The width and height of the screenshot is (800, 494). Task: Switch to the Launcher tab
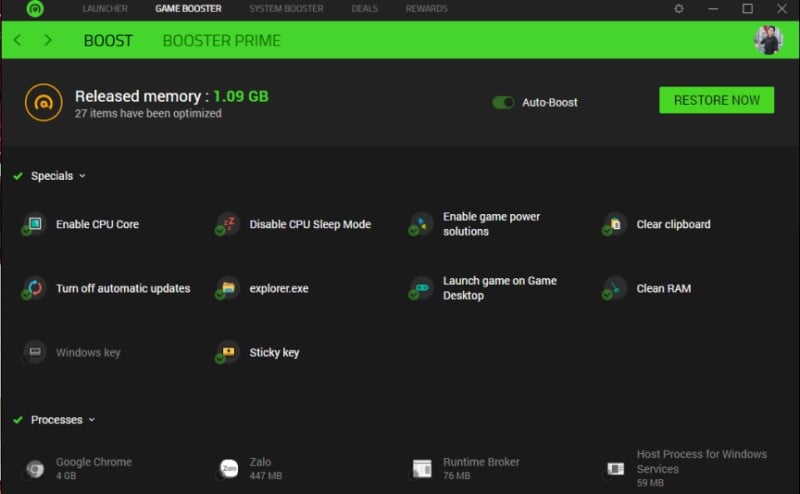(x=105, y=9)
